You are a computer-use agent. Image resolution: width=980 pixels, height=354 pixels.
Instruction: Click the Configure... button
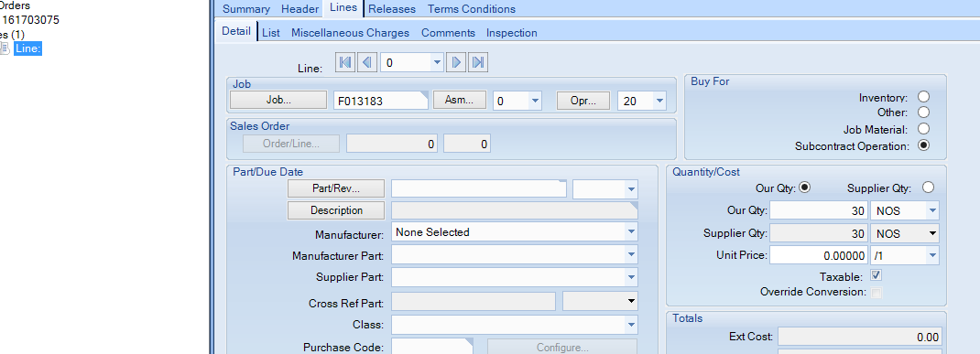(562, 347)
